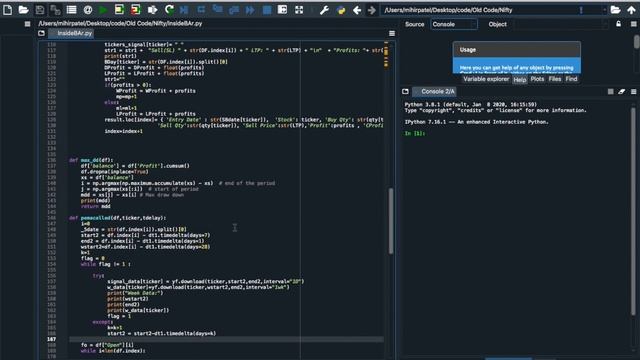Screen dimensions: 640x360
Task: Continue debugger execution until next breakpoint
Action: pyautogui.click(x=250, y=10)
